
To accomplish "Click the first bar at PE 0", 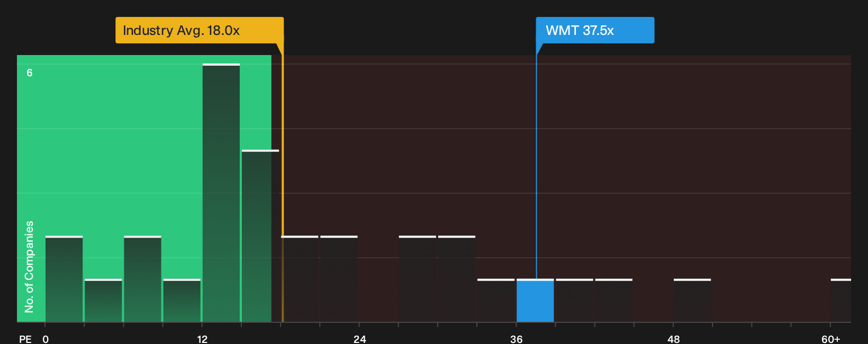I will (x=64, y=279).
